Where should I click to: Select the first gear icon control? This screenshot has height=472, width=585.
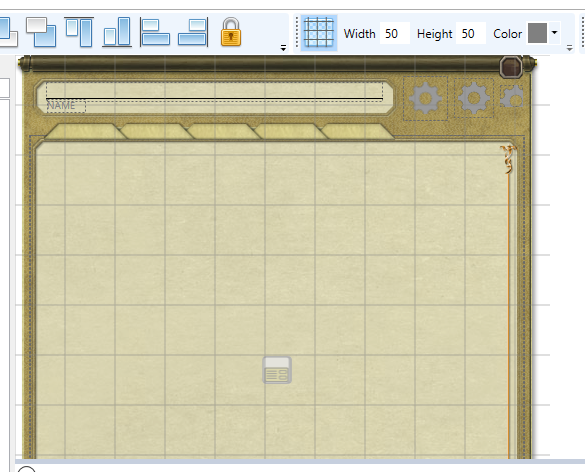425,99
